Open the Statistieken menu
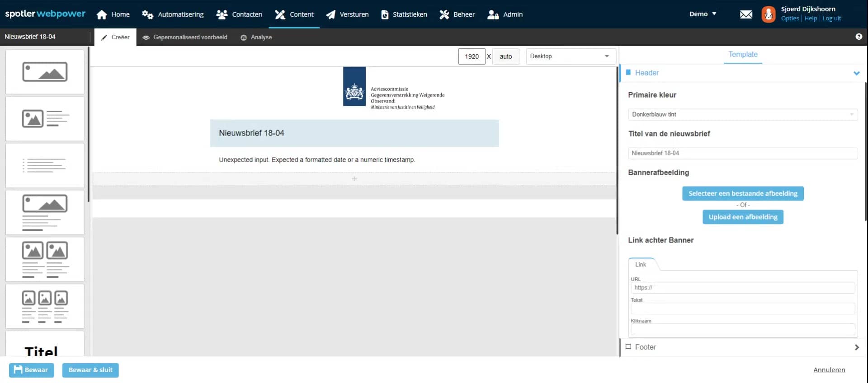Screen dimensions: 868x383 click(x=404, y=14)
